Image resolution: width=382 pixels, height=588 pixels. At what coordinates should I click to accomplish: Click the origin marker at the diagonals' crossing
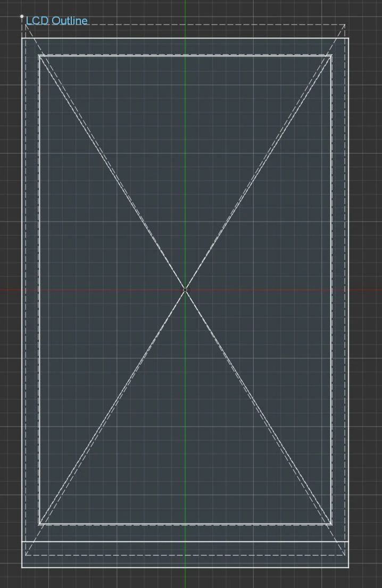(185, 290)
